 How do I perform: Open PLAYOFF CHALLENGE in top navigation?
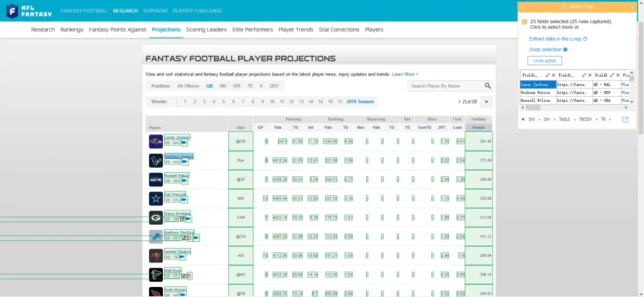(197, 11)
